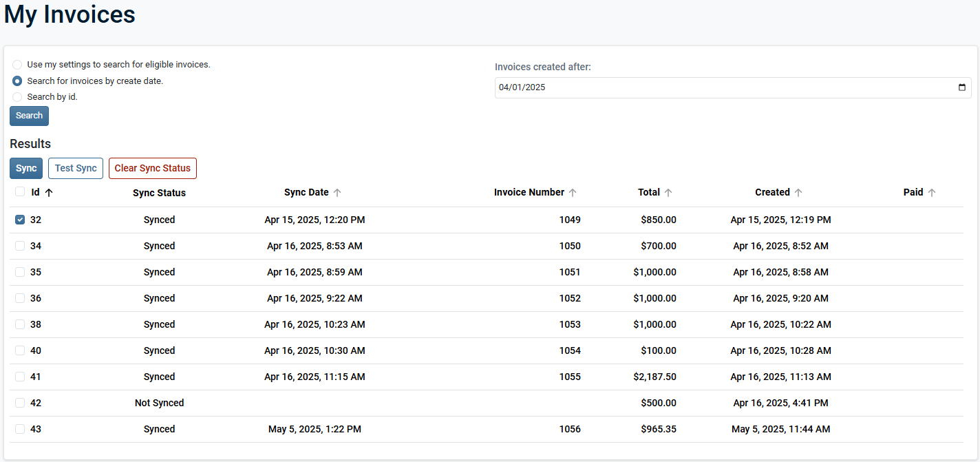980x462 pixels.
Task: Click the Paid column sort arrow
Action: [x=932, y=193]
